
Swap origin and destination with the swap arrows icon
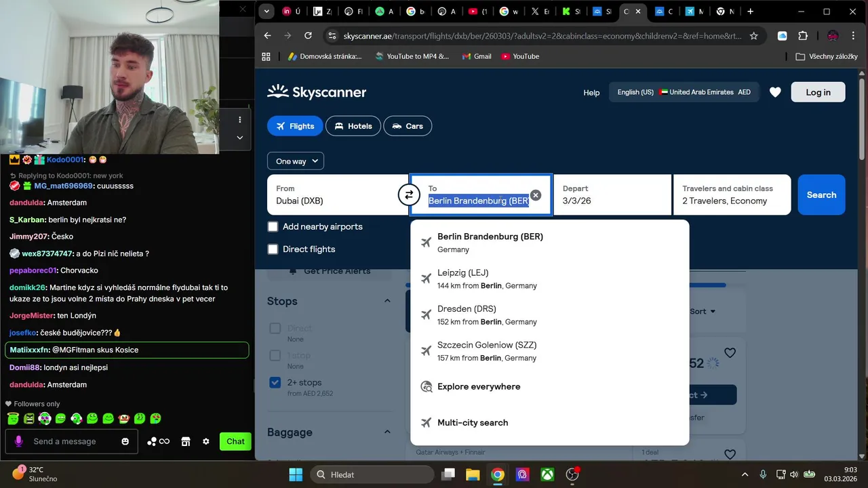click(408, 195)
